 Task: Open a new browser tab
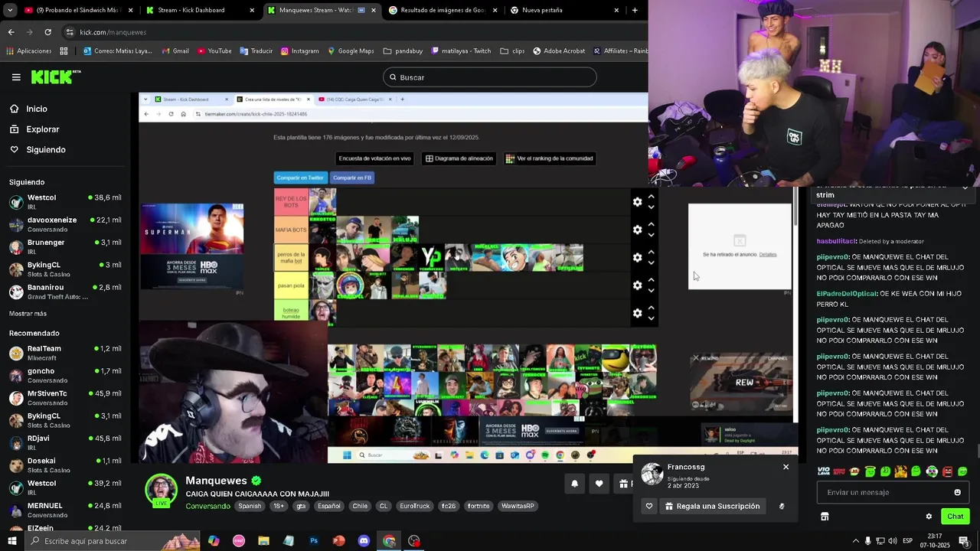click(x=635, y=10)
